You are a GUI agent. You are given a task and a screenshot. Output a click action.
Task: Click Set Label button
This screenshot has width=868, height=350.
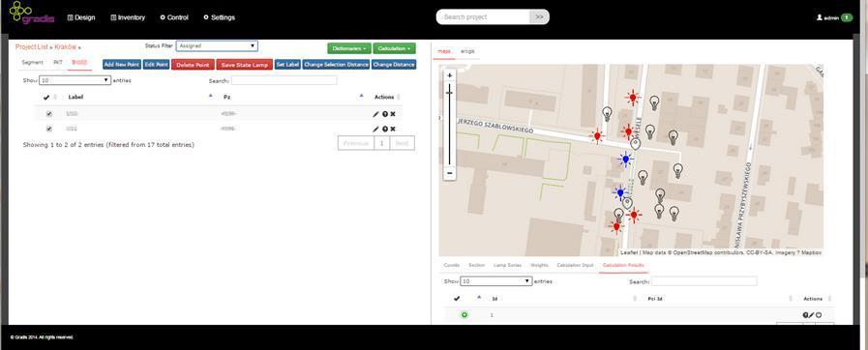(x=287, y=65)
